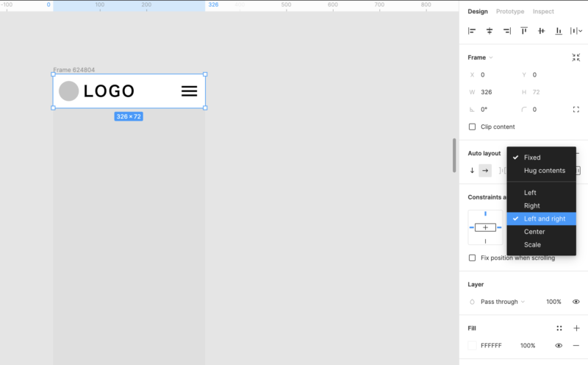Click the resize to fit icon

pos(576,57)
